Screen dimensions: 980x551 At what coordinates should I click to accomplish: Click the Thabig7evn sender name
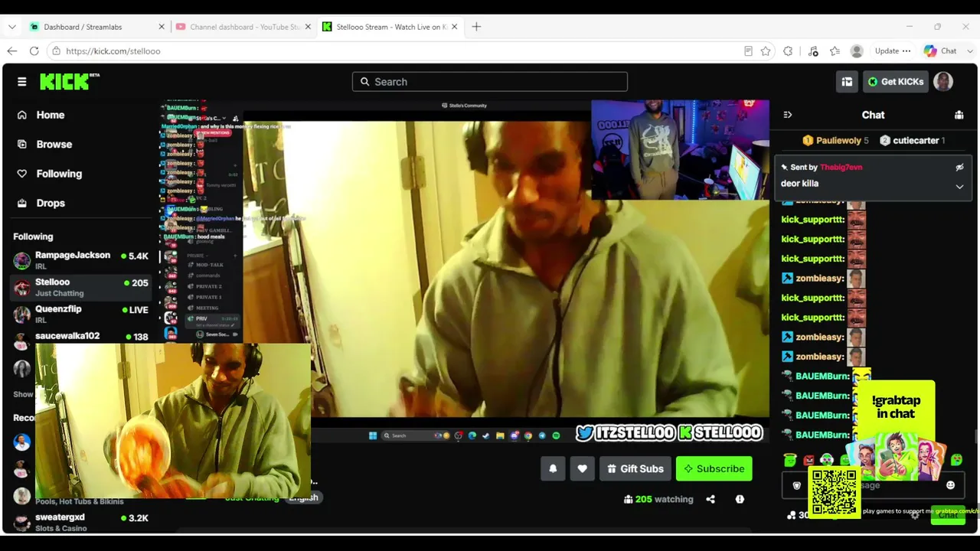(x=841, y=167)
